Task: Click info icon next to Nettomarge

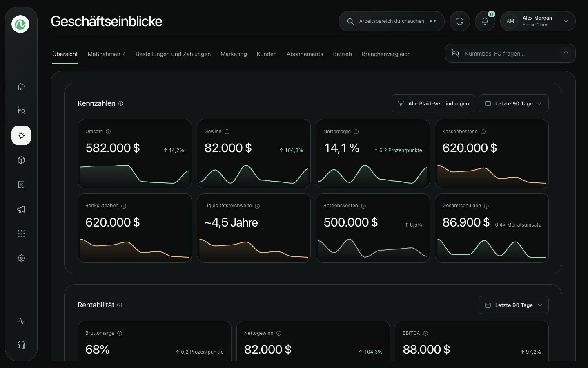Action: [x=356, y=132]
